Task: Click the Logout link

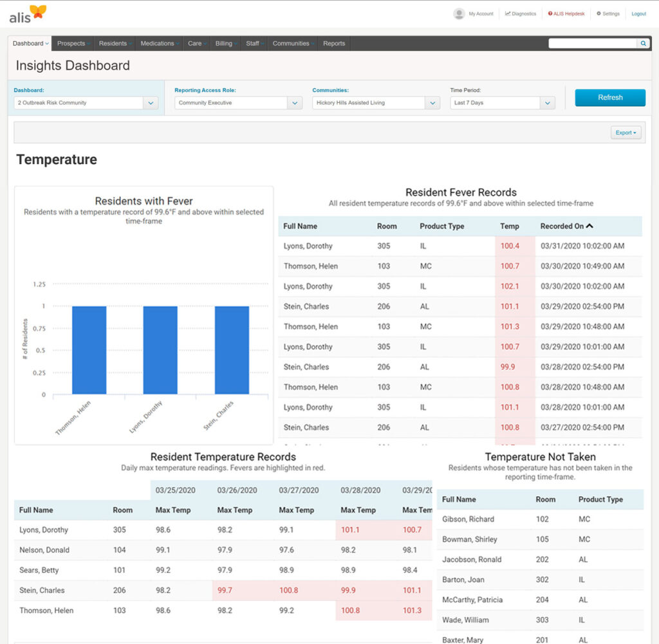Action: (x=638, y=14)
